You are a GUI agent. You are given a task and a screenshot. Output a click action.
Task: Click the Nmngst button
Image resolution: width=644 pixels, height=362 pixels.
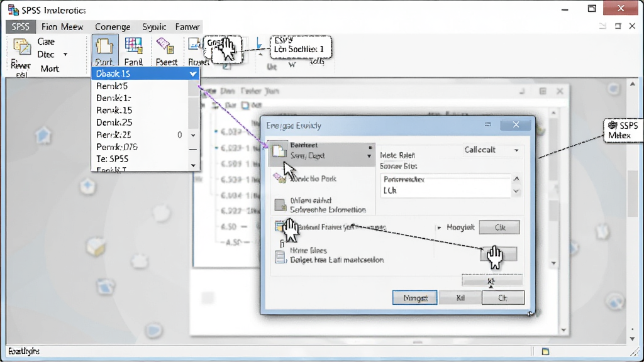[415, 298]
